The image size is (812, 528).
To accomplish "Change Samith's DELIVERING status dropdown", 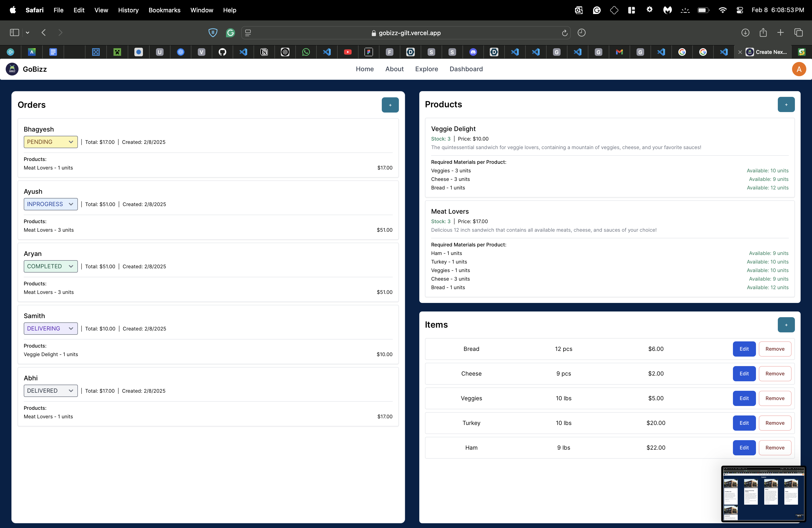I will 51,329.
